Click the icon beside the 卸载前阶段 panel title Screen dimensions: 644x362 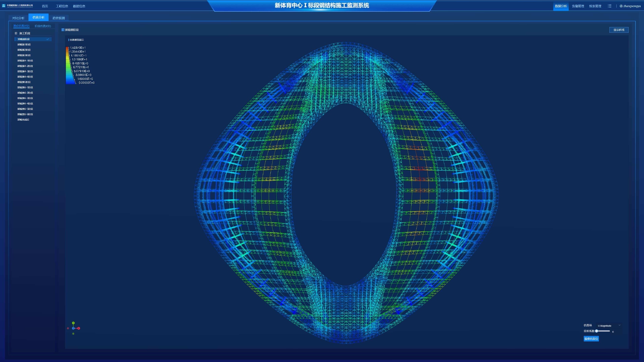click(63, 30)
